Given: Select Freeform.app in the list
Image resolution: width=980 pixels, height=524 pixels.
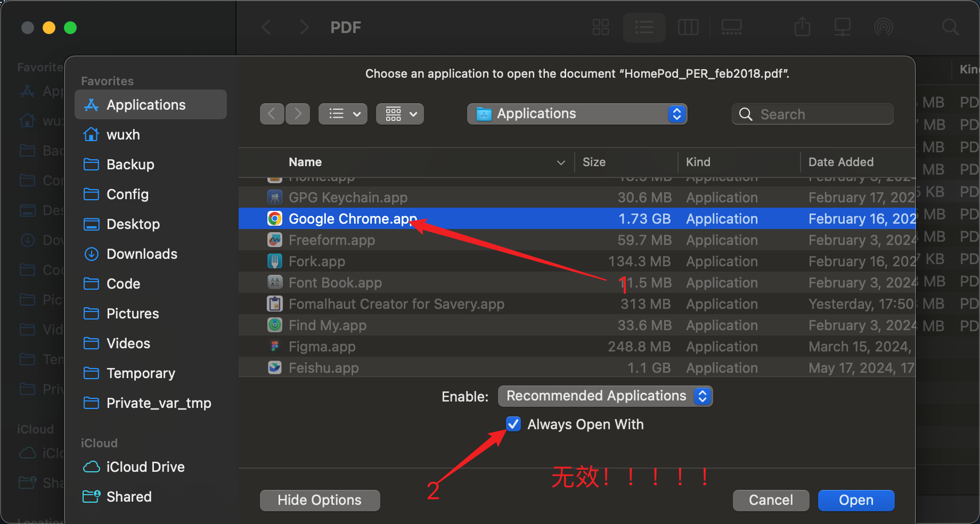Looking at the screenshot, I should (x=577, y=240).
